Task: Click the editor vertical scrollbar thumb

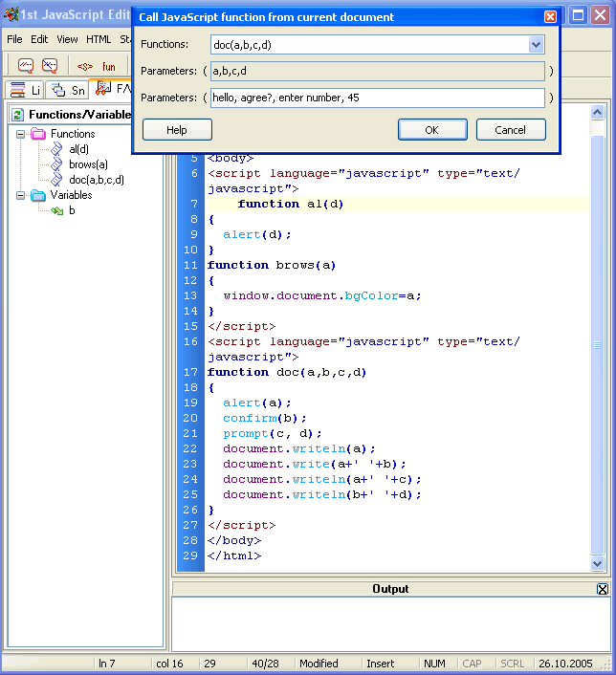Action: coord(597,344)
